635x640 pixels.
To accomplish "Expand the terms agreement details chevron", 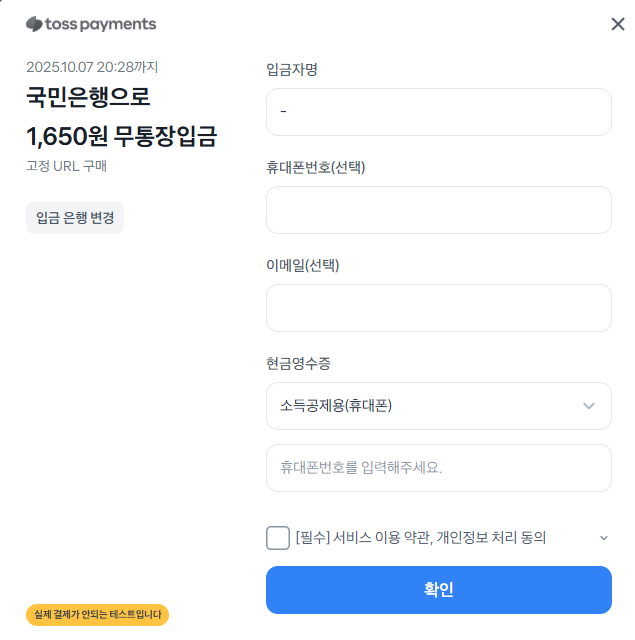I will pos(603,538).
